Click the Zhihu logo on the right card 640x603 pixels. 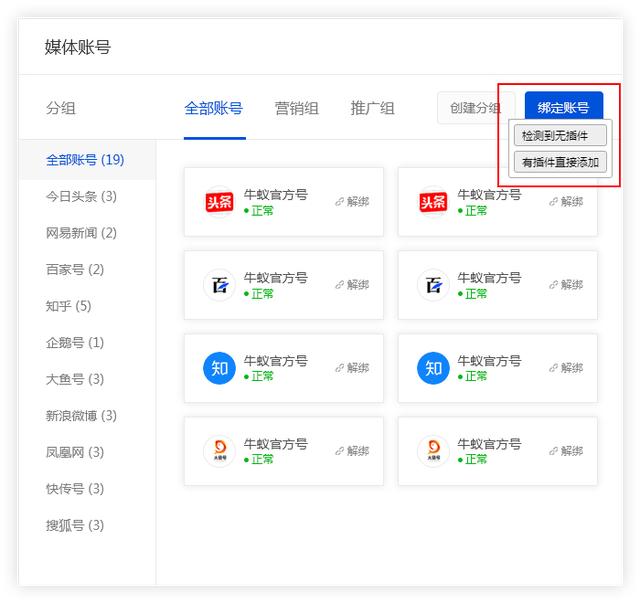click(433, 368)
